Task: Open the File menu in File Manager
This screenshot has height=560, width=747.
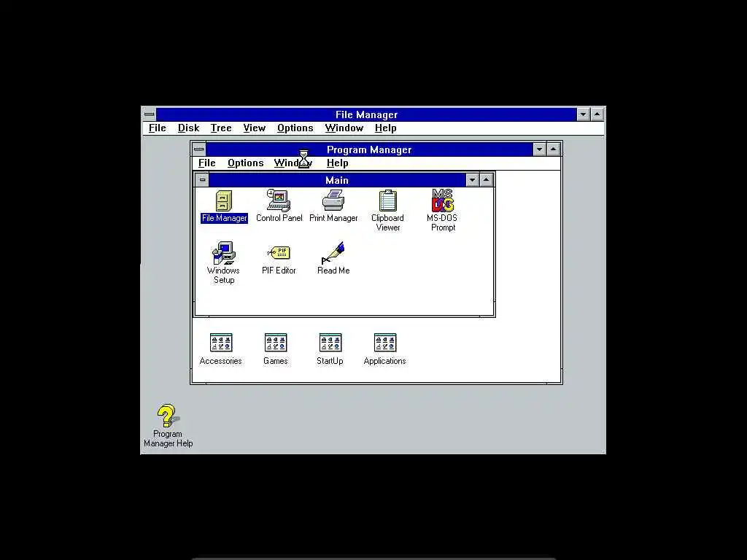Action: pos(158,128)
